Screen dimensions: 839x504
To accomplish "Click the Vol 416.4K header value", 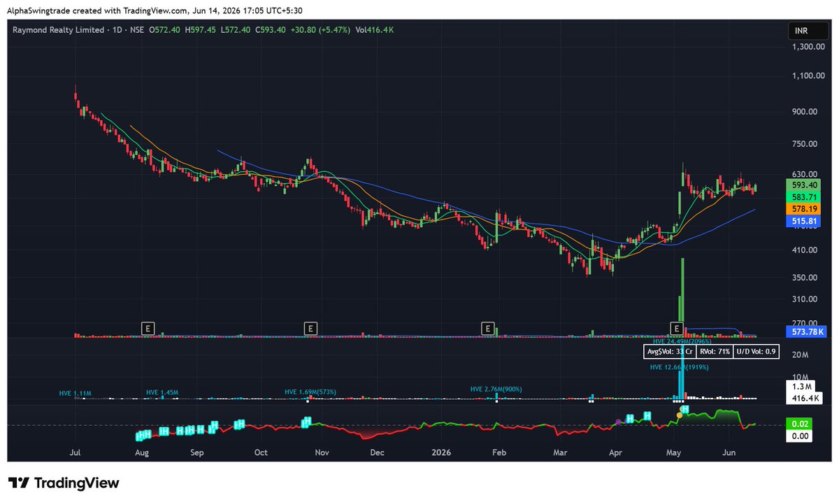I will 374,30.
